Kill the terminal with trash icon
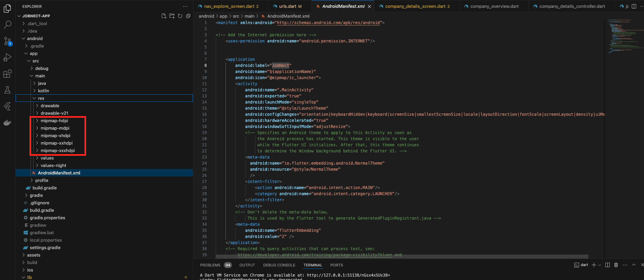This screenshot has height=280, width=644. (616, 265)
